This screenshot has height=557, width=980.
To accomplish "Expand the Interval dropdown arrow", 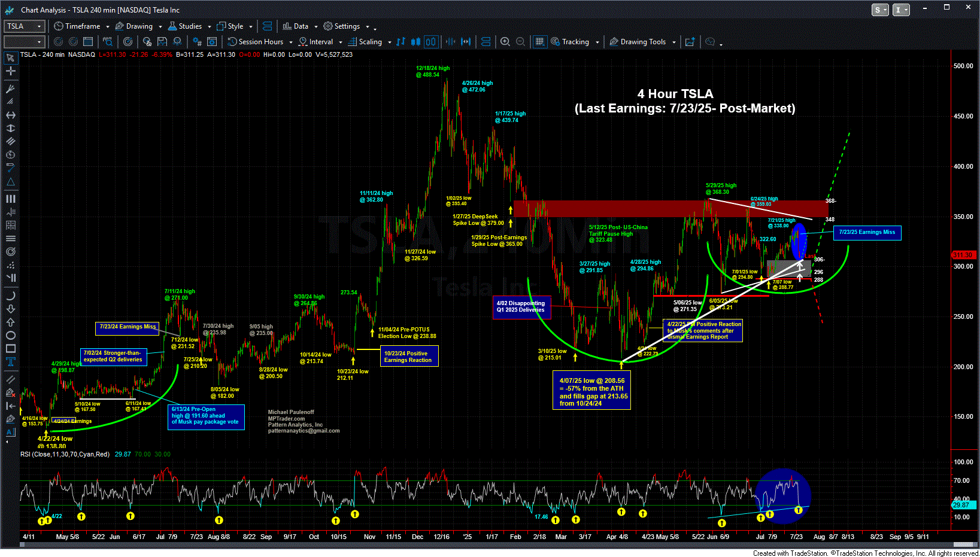I will tap(341, 42).
